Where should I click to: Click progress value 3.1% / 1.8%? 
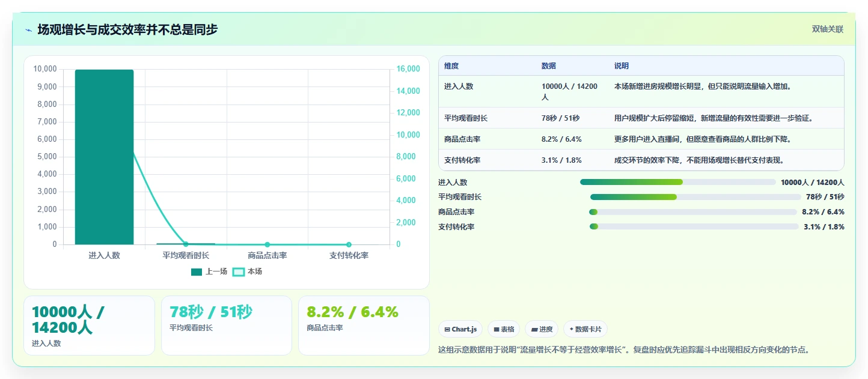tap(824, 227)
